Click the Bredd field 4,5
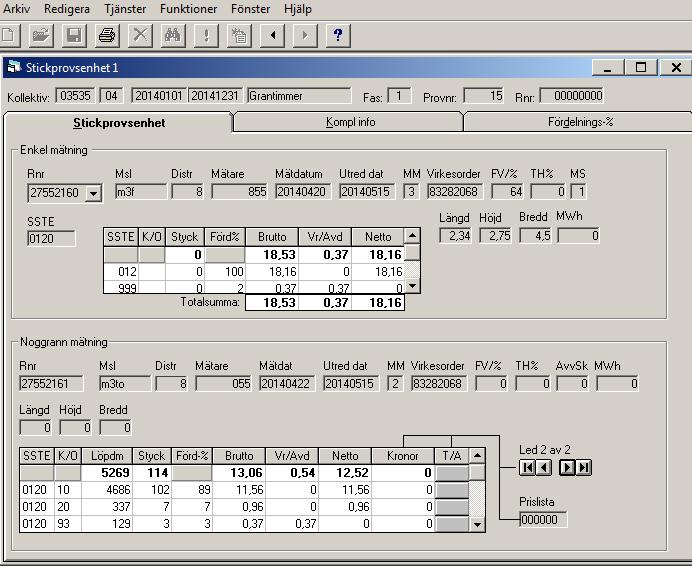692x566 pixels. coord(536,235)
